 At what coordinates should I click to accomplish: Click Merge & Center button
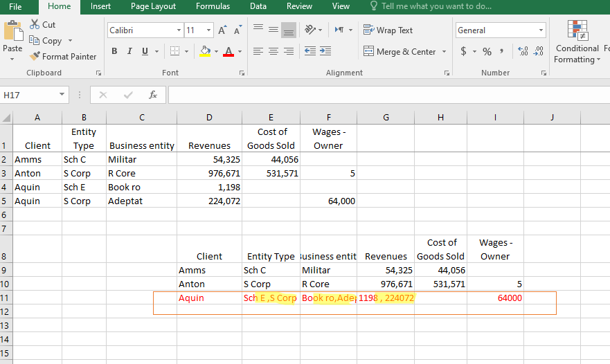click(399, 51)
